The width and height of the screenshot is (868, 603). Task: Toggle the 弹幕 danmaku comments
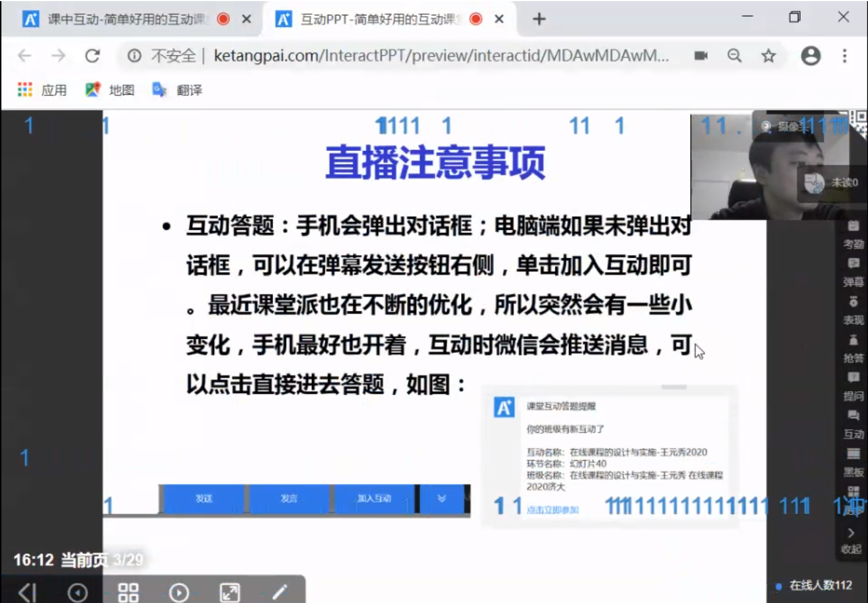pyautogui.click(x=853, y=272)
